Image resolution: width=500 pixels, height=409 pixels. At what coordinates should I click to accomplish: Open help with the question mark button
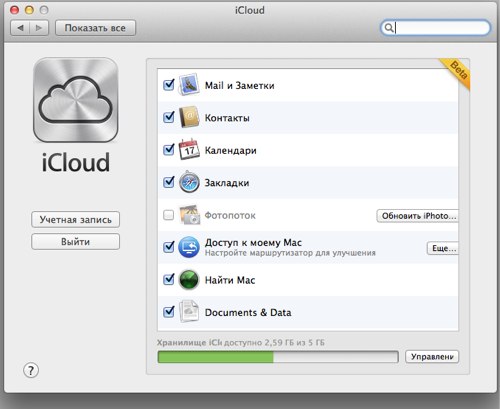(x=31, y=370)
